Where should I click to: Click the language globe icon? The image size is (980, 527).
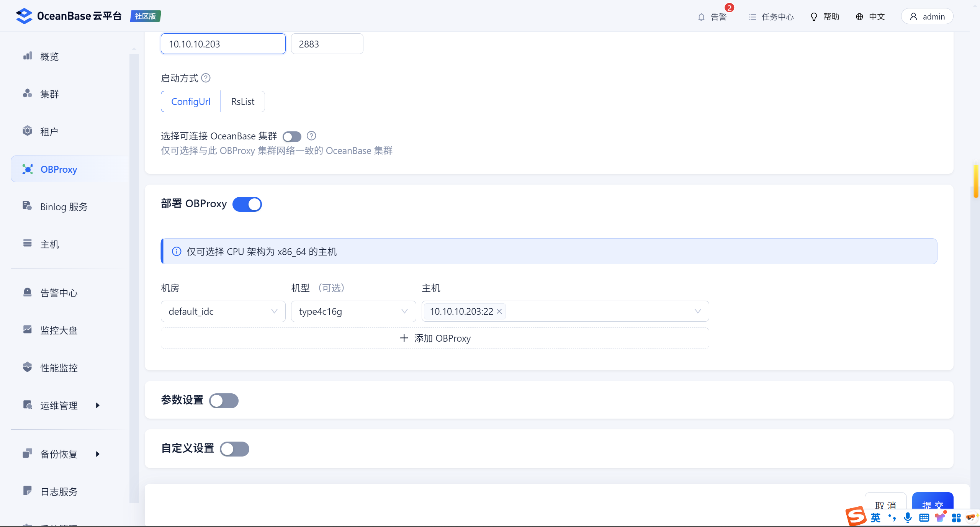tap(859, 16)
